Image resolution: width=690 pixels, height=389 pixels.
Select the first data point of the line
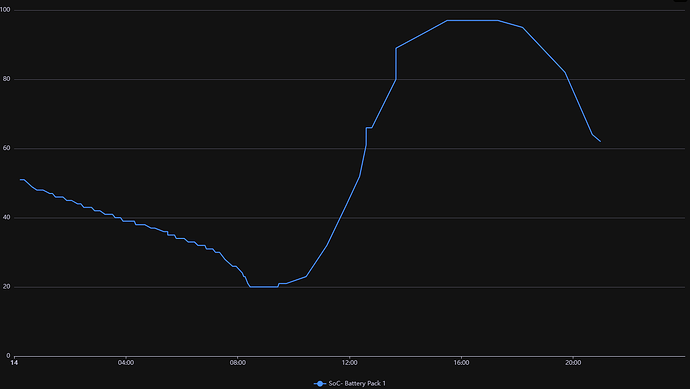click(21, 180)
